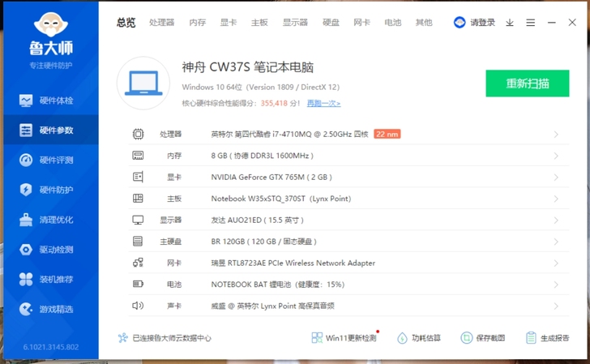590x364 pixels.
Task: Switch to the top 电池 tab
Action: 393,23
